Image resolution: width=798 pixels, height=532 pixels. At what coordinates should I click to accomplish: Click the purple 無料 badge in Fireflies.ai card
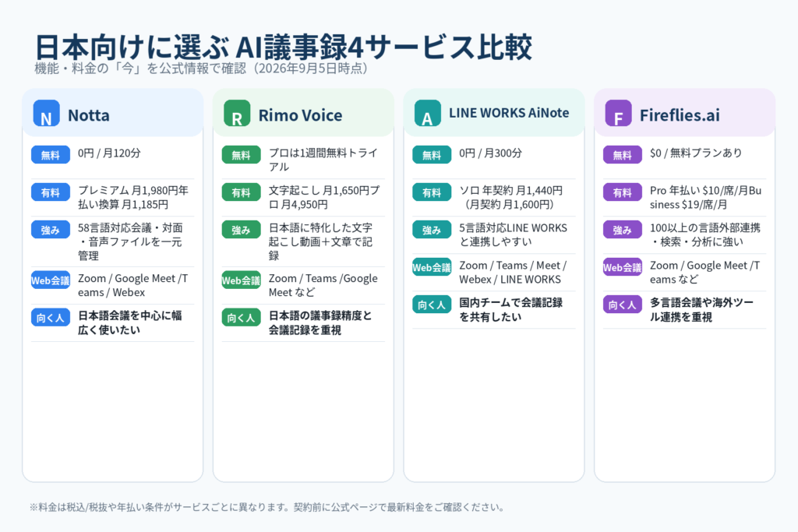623,155
